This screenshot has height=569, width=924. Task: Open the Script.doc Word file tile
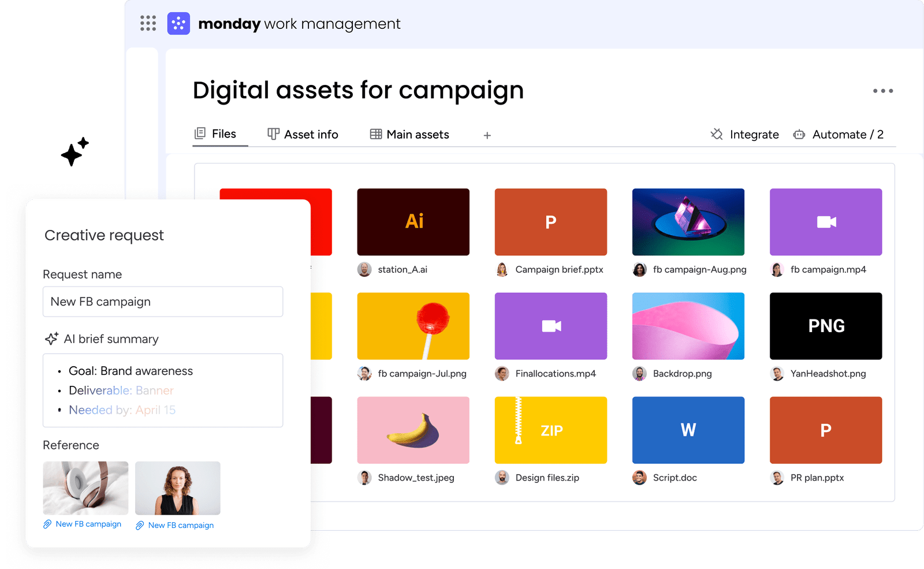(x=688, y=430)
